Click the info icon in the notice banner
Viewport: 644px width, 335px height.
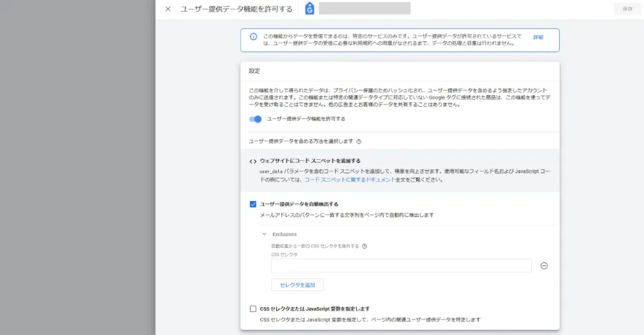(253, 37)
